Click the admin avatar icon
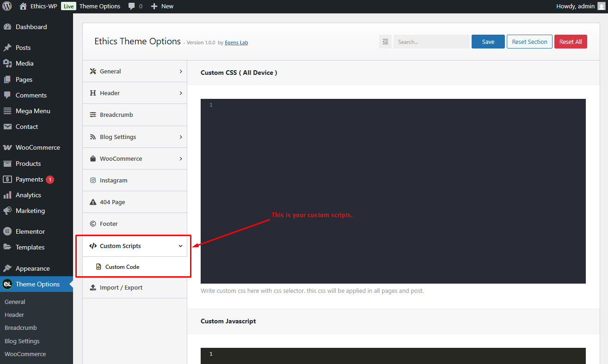This screenshot has height=364, width=608. (601, 6)
